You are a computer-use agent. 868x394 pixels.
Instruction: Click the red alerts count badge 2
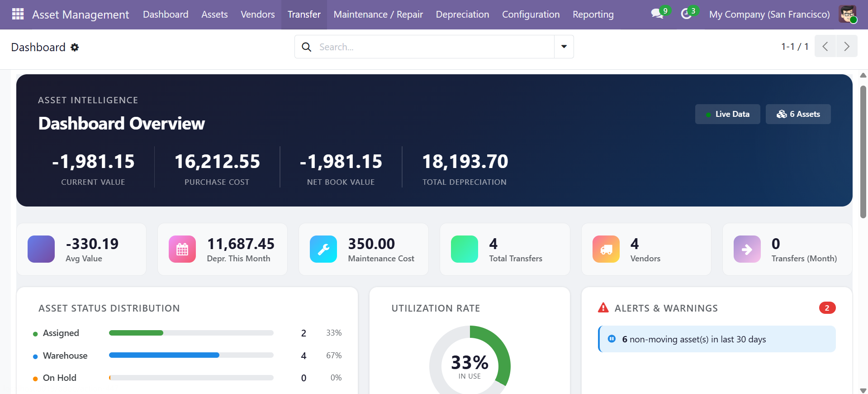point(827,308)
